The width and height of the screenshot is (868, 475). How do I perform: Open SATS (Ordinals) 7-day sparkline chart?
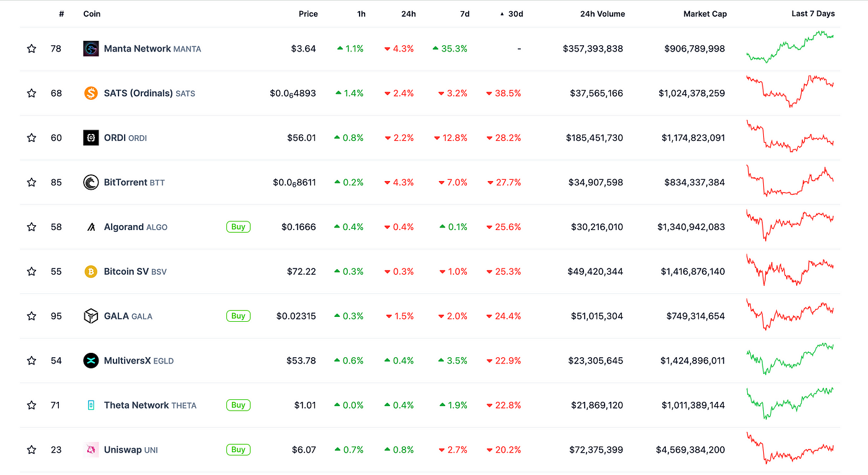tap(790, 91)
